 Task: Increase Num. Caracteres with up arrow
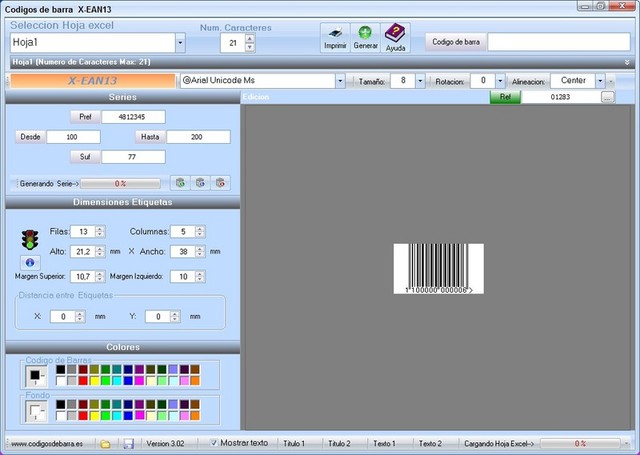click(250, 38)
